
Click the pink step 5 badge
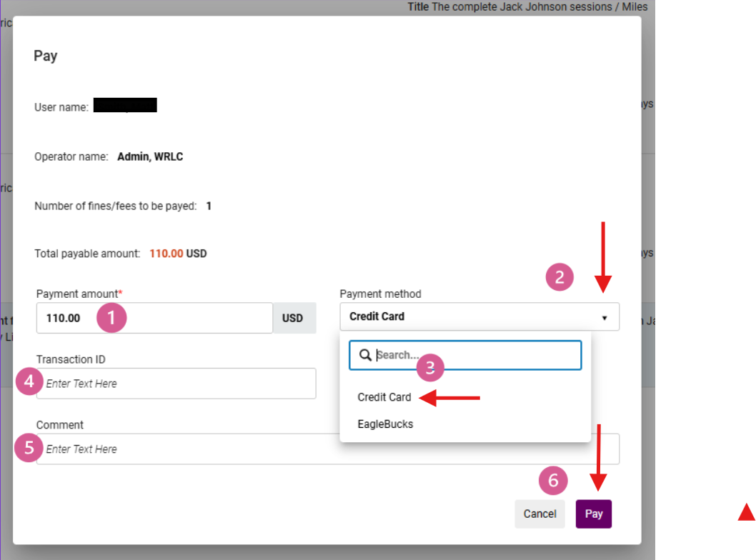click(x=29, y=449)
